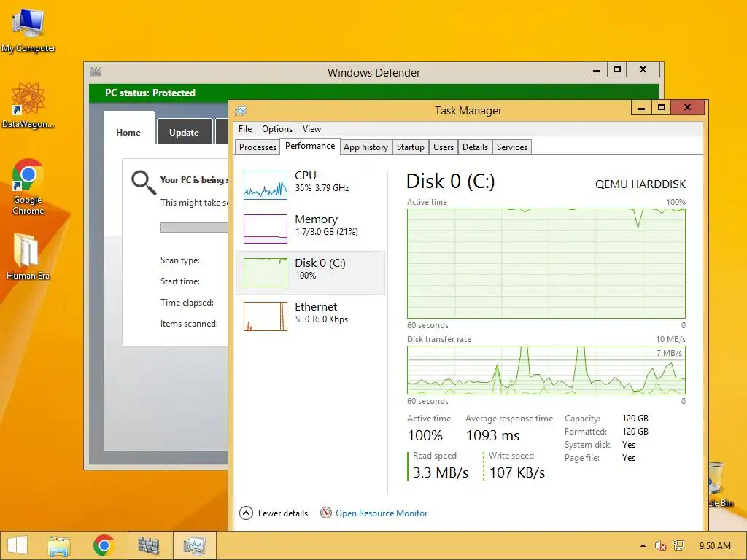The image size is (747, 560).
Task: Select the Performance tab
Action: click(x=309, y=146)
